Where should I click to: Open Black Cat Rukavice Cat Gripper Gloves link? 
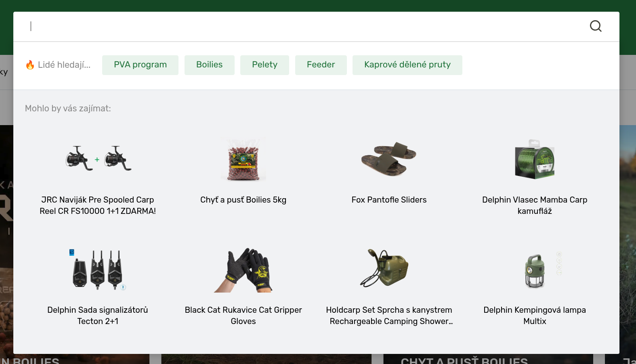243,316
